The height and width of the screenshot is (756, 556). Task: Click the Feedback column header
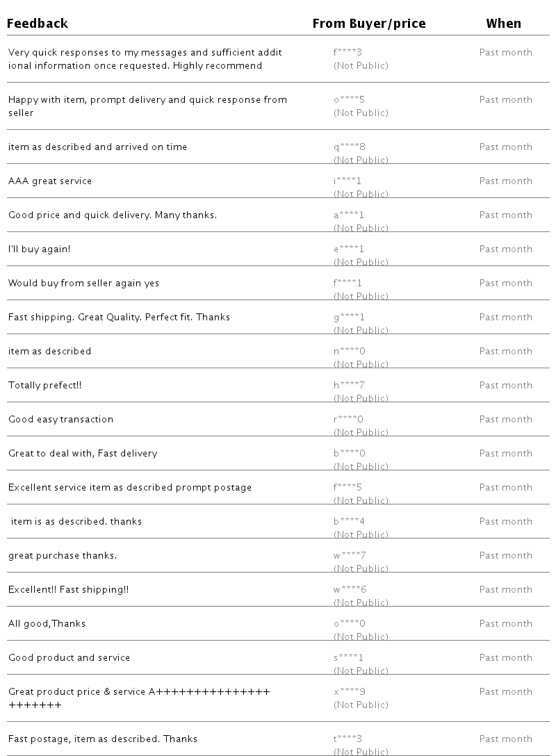(38, 24)
